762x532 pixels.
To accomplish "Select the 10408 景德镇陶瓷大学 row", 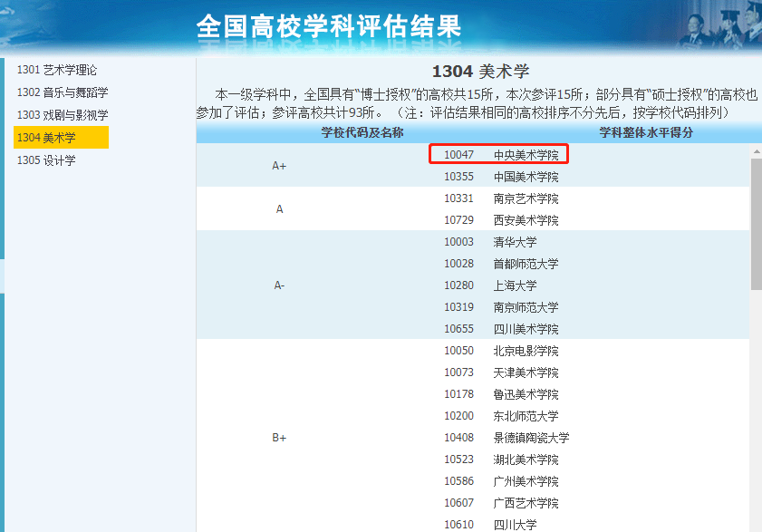I will pyautogui.click(x=506, y=438).
